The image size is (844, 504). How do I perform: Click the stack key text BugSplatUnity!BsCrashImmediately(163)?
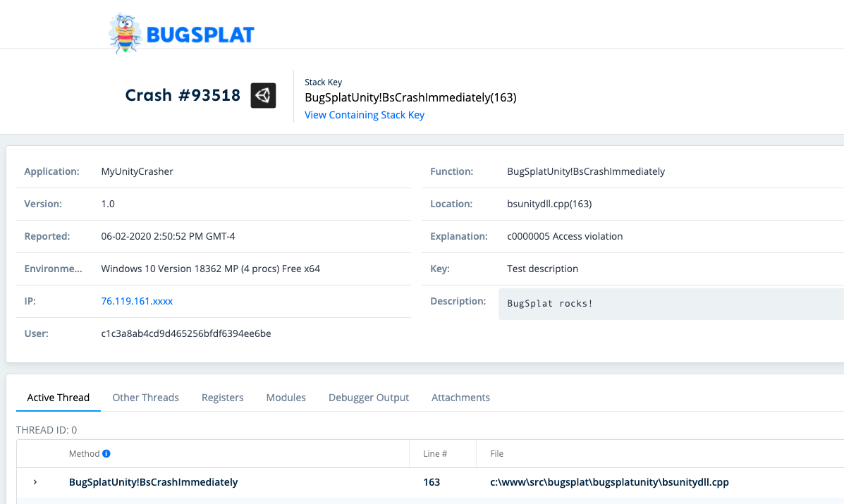[x=410, y=97]
